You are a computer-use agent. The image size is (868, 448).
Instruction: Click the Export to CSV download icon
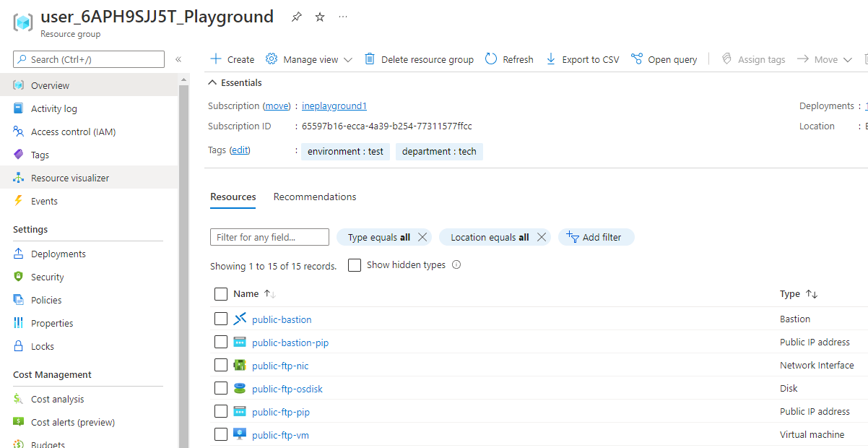pos(551,59)
